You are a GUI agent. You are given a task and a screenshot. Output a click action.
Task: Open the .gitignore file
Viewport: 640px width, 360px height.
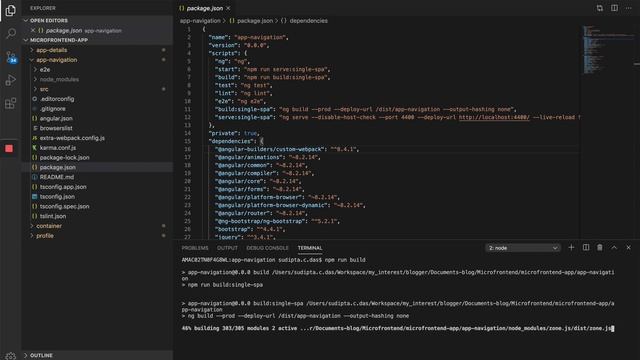53,109
